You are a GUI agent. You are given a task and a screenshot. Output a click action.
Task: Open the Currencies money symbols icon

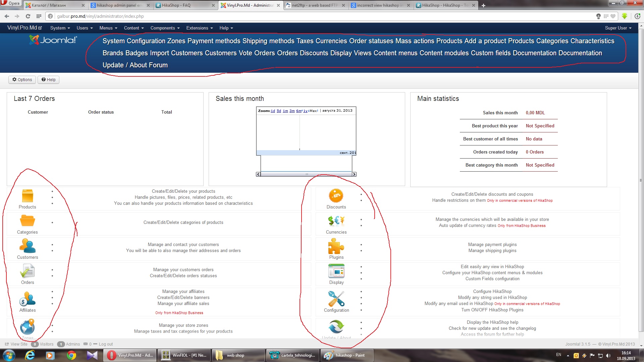pos(336,221)
